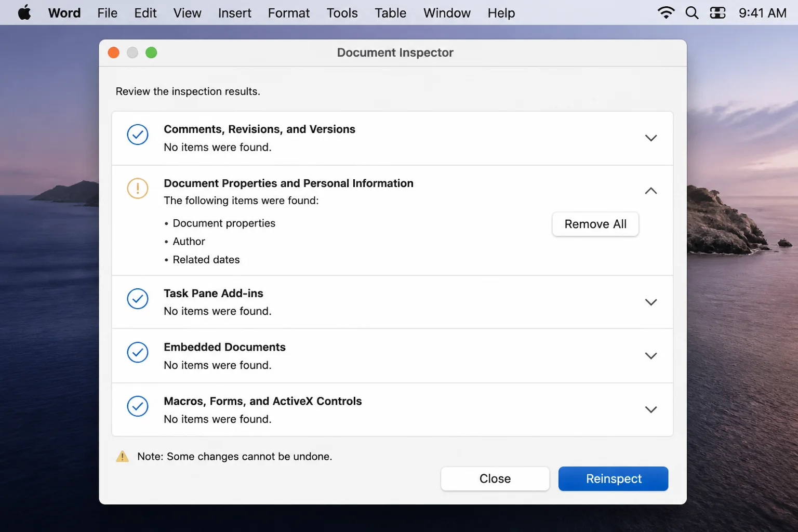Click the Close button in Document Inspector
798x532 pixels.
pyautogui.click(x=495, y=478)
